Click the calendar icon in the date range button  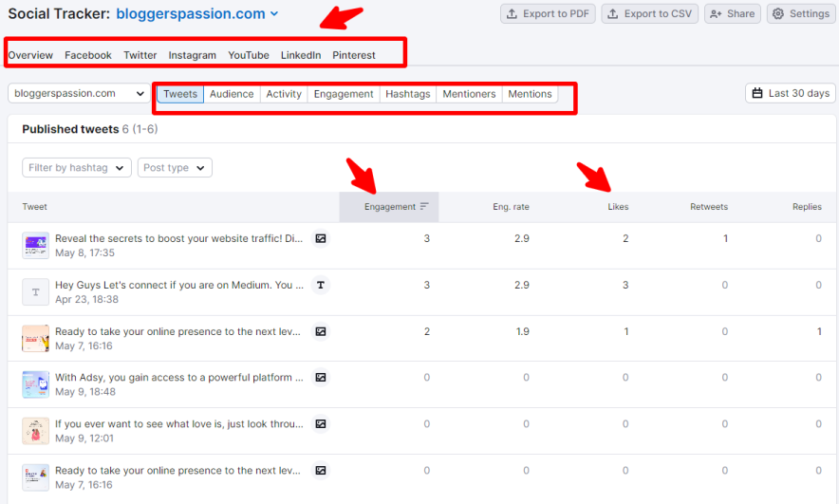coord(757,93)
